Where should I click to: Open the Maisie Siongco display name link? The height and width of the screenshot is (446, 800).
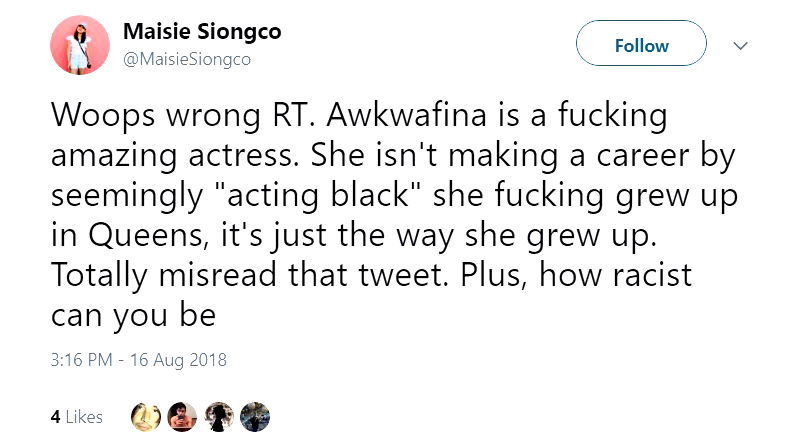tap(201, 32)
